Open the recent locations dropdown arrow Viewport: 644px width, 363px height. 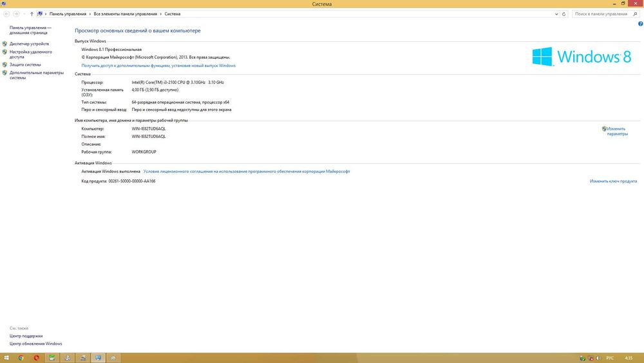24,14
